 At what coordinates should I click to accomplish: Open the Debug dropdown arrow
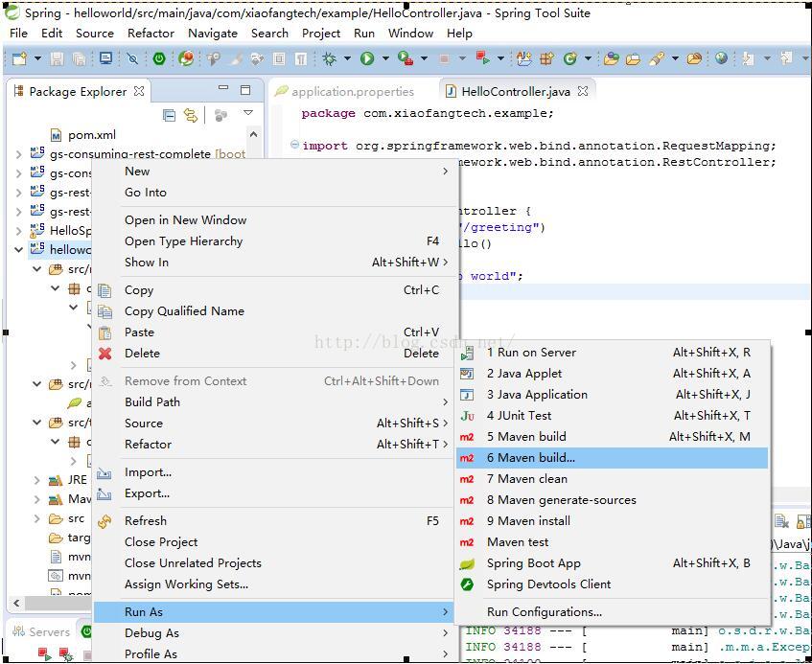tap(347, 58)
